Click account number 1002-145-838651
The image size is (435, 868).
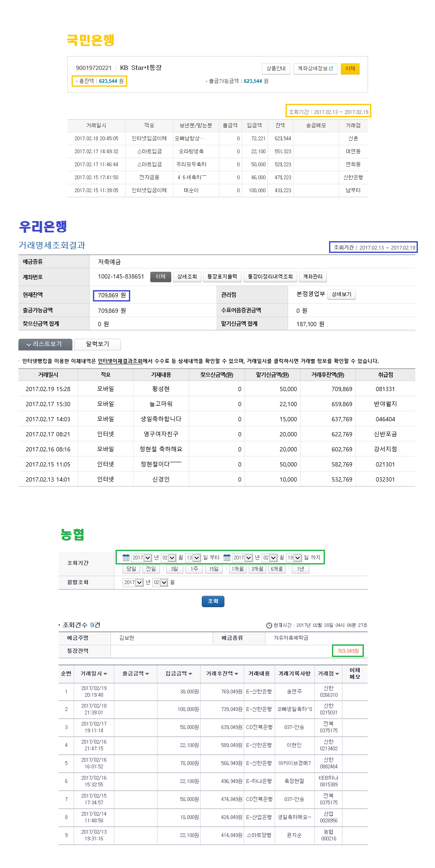point(121,277)
